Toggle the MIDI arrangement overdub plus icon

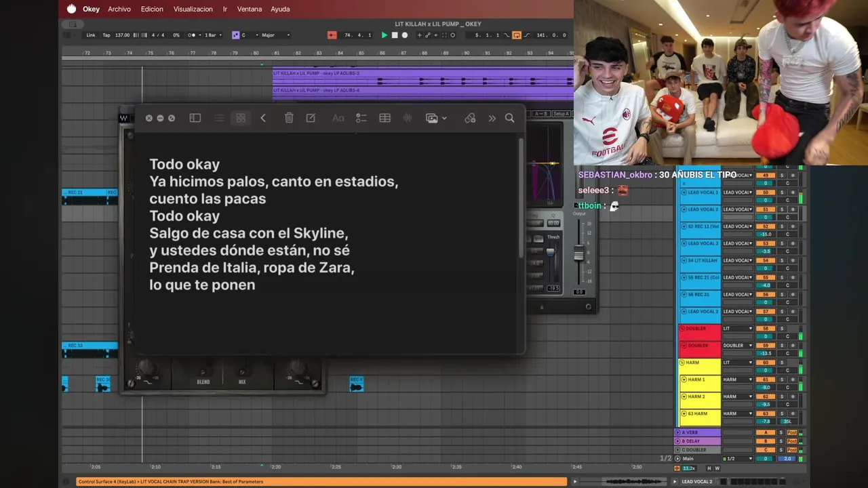coord(420,35)
